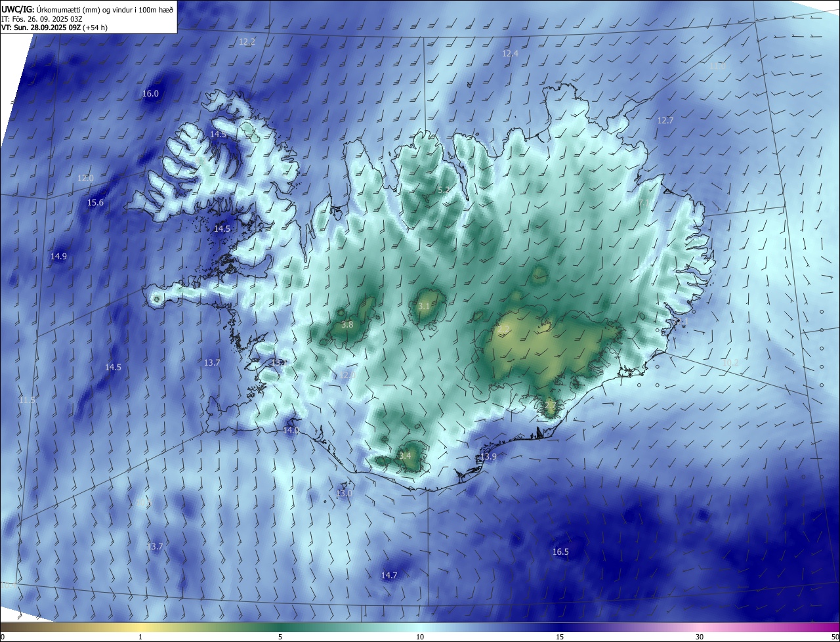Click the 1 tick on the color scale
The image size is (840, 642).
(140, 637)
